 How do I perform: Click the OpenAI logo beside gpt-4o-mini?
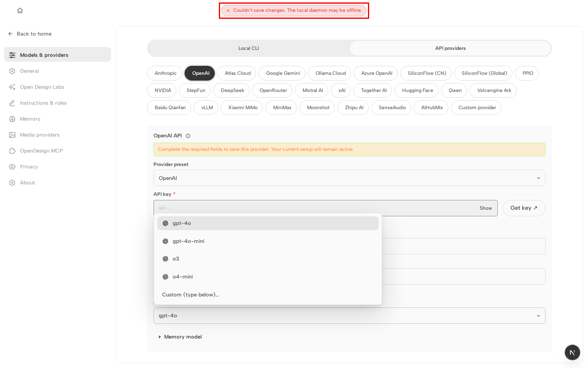click(165, 241)
